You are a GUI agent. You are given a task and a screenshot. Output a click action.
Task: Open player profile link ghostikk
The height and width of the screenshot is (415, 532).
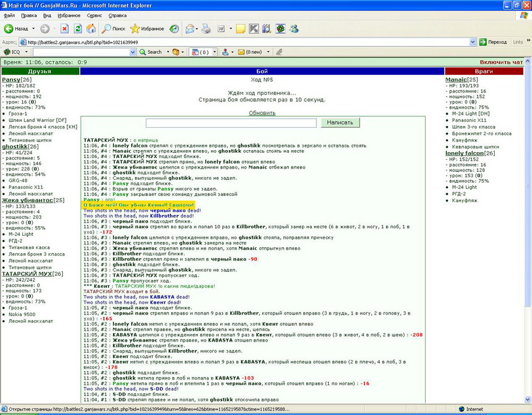tap(15, 147)
